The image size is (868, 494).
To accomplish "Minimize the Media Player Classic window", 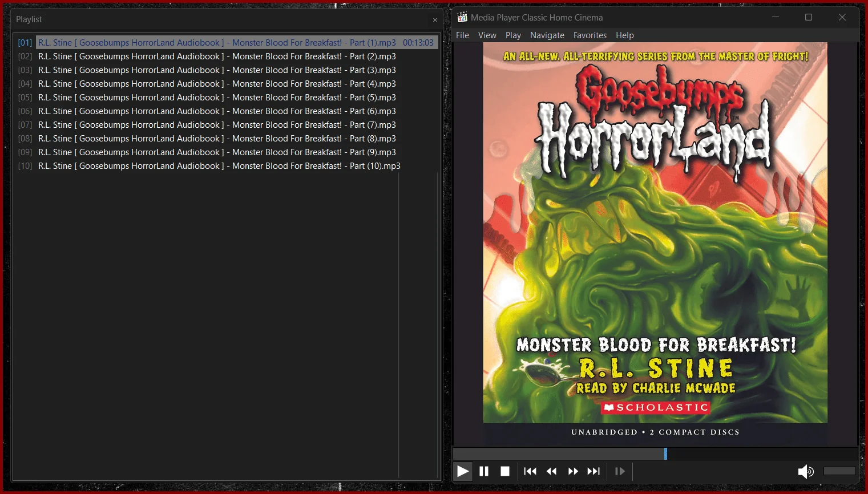I will coord(776,17).
